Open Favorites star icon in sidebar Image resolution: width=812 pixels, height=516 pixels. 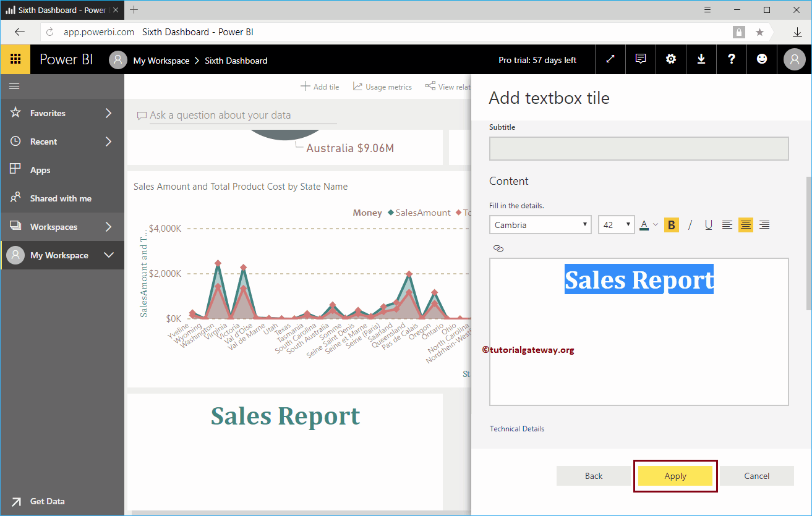tap(16, 113)
